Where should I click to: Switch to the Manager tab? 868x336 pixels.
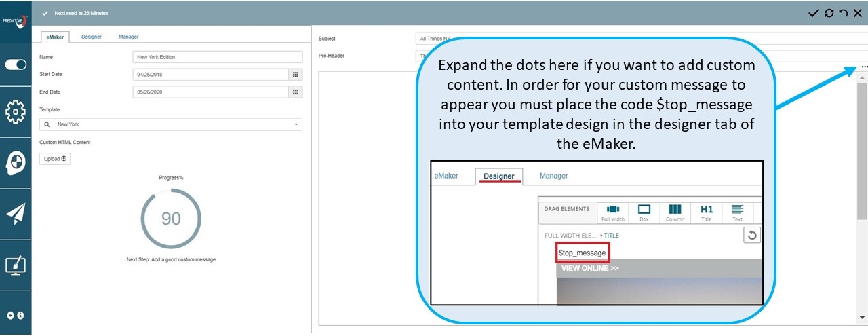tap(128, 37)
